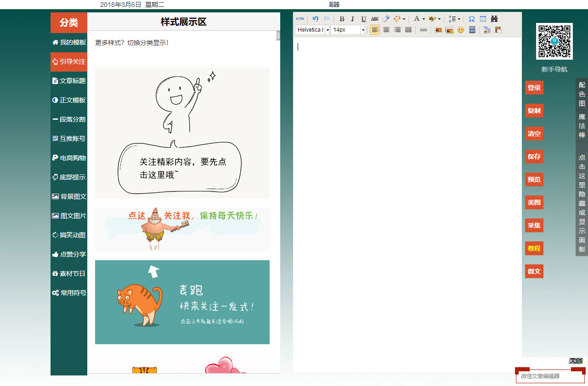Select the clear formatting eraser icon

[x=385, y=19]
